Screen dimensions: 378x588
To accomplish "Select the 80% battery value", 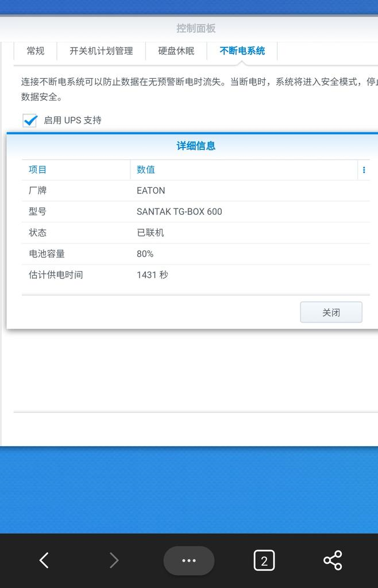I will [145, 254].
